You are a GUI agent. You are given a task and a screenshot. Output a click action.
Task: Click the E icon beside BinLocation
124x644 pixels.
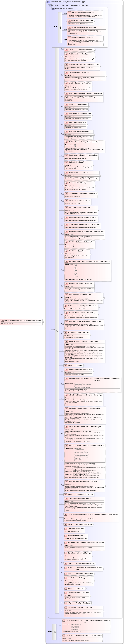coord(67,123)
